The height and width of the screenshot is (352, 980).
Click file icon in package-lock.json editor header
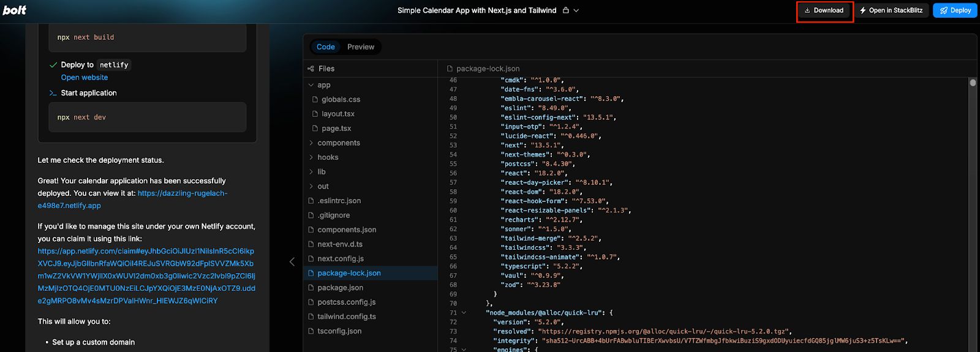coord(450,69)
